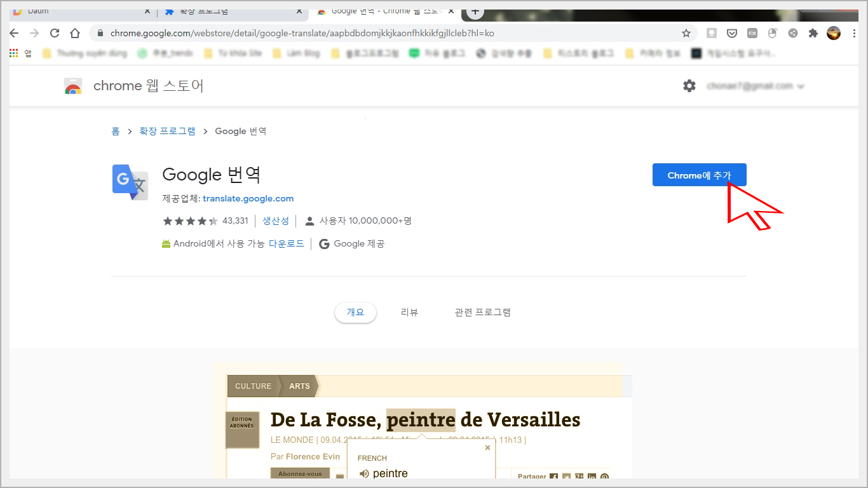Click the Google 번역 title heading
The image size is (868, 488).
212,175
